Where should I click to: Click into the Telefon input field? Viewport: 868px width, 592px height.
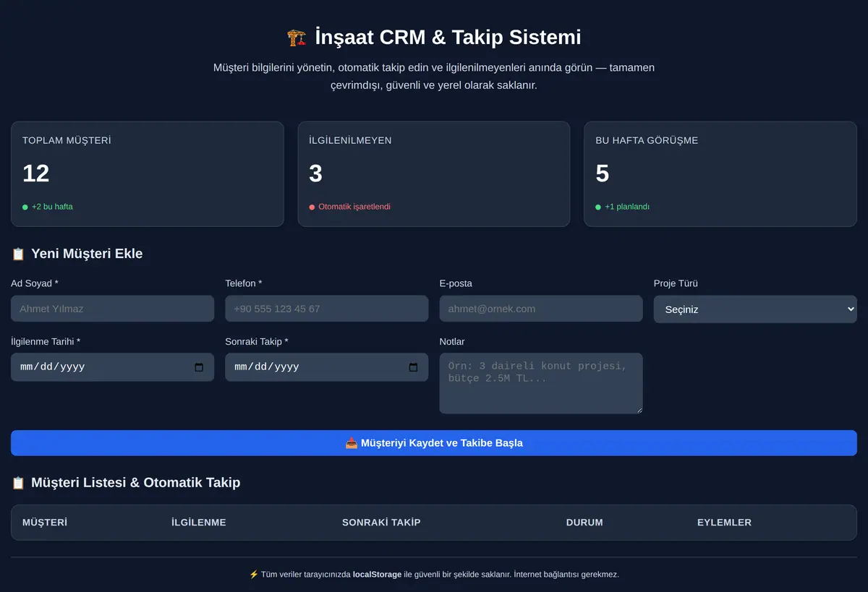(327, 309)
